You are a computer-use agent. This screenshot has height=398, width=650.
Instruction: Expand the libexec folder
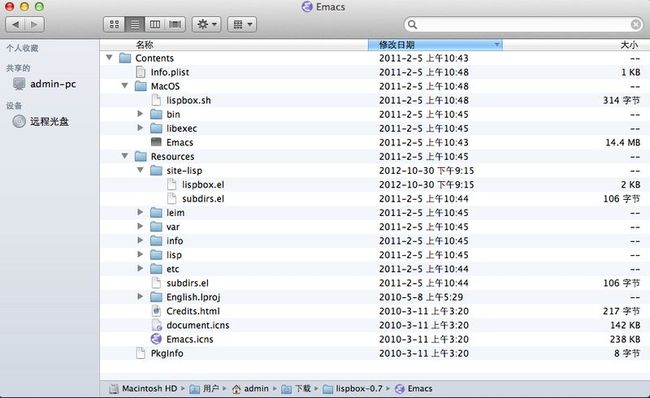pyautogui.click(x=141, y=128)
